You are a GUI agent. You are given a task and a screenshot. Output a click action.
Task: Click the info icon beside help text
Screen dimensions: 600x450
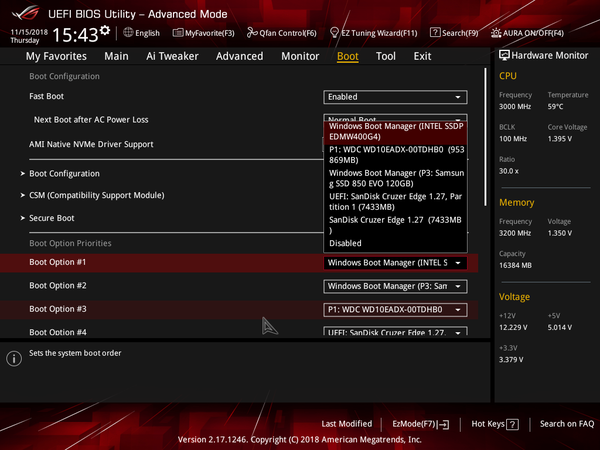click(x=14, y=359)
